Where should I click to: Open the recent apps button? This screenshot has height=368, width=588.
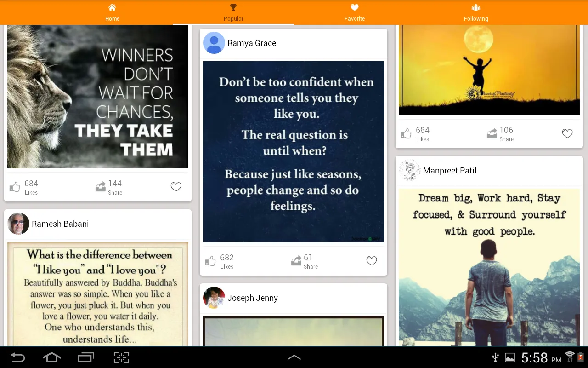[86, 357]
